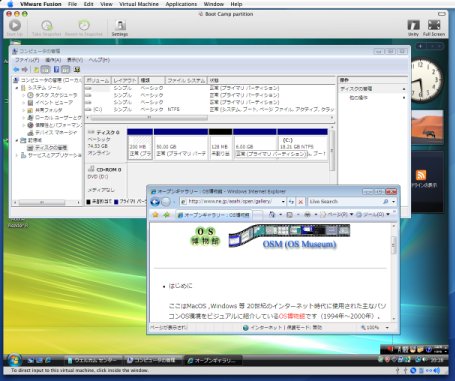Click the refresh icon in Internet Explorer
The height and width of the screenshot is (381, 455).
click(x=291, y=202)
